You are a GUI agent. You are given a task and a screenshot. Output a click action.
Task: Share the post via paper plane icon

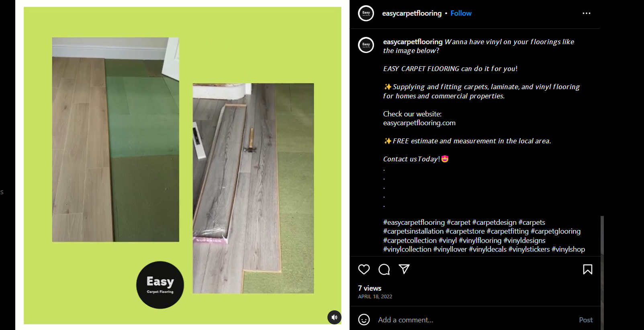[404, 269]
